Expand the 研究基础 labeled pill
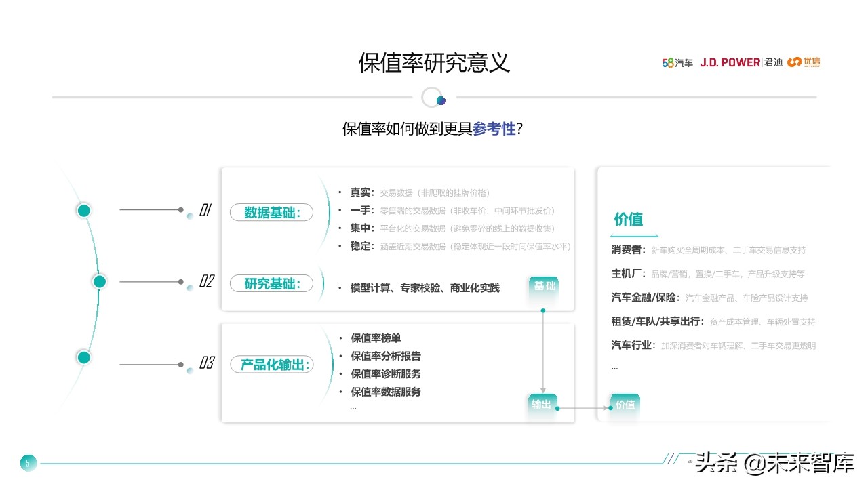The height and width of the screenshot is (488, 868). coord(271,284)
